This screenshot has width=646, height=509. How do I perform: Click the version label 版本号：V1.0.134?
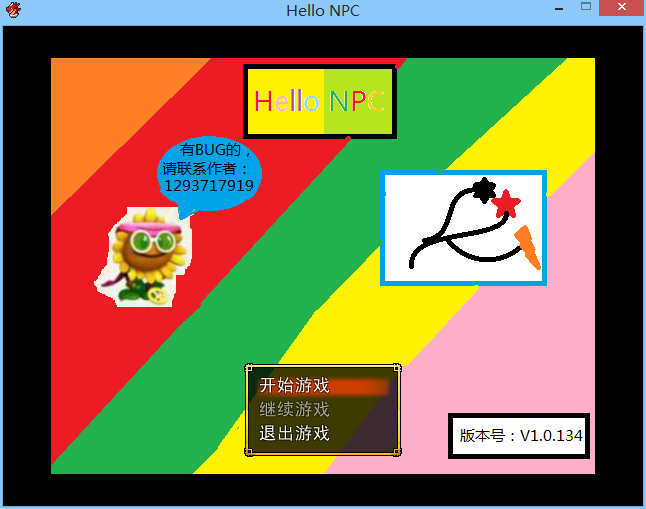(519, 436)
